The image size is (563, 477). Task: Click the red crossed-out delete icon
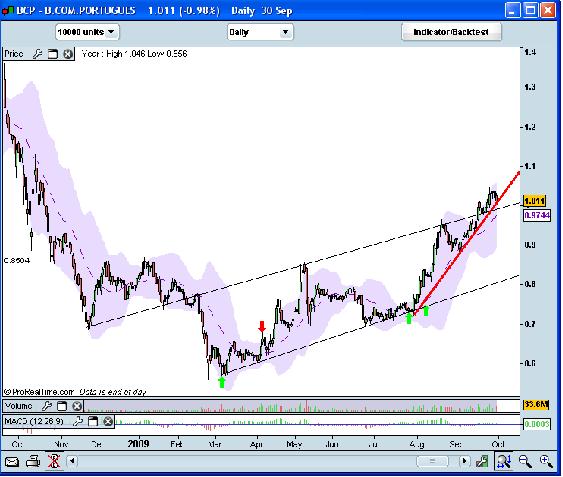point(54,461)
